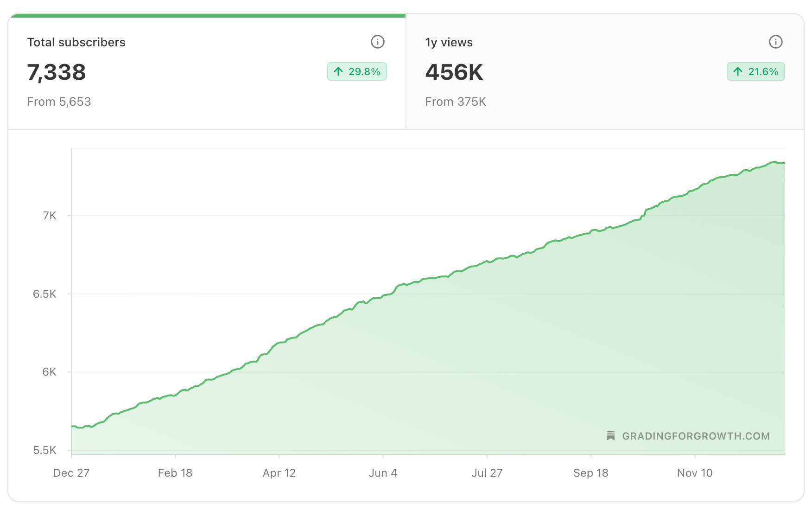Click the up arrow in 21.6% badge
812x511 pixels.
[738, 71]
